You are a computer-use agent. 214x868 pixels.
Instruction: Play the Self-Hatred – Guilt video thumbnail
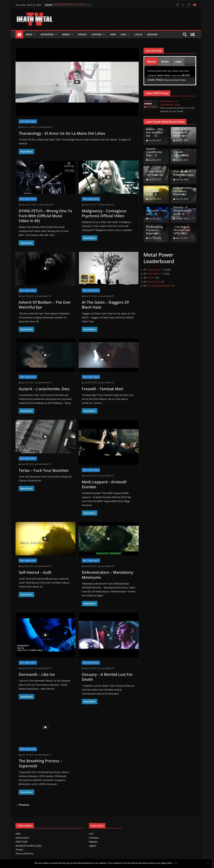(x=45, y=538)
